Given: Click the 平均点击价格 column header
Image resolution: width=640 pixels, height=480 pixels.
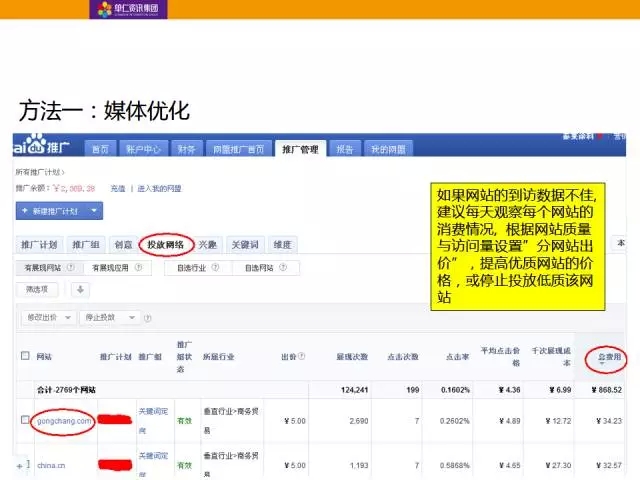Looking at the screenshot, I should tap(500, 356).
